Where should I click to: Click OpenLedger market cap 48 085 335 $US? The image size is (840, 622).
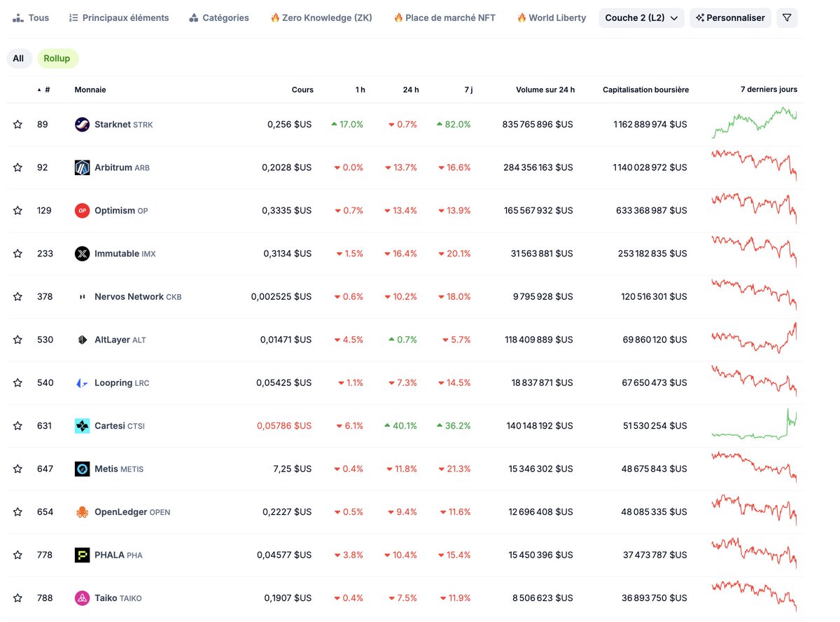point(654,512)
